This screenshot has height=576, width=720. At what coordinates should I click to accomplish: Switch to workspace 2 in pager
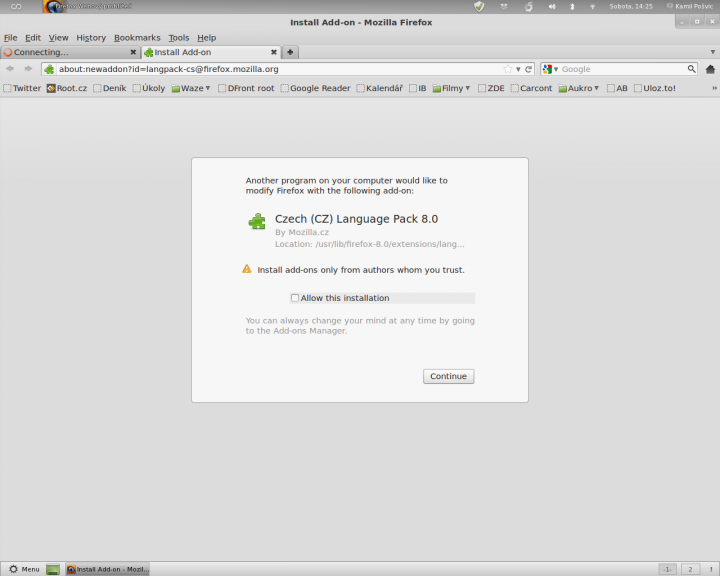click(690, 570)
